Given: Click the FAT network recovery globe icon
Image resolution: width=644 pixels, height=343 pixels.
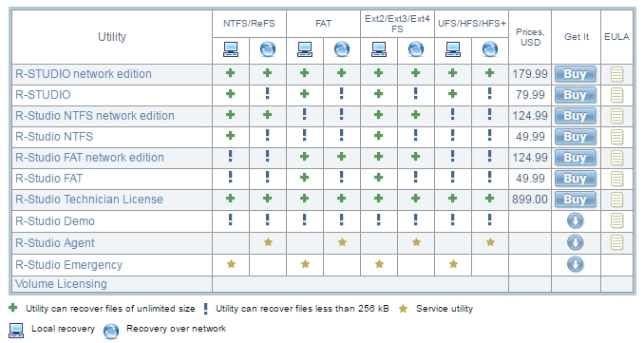Looking at the screenshot, I should click(342, 49).
